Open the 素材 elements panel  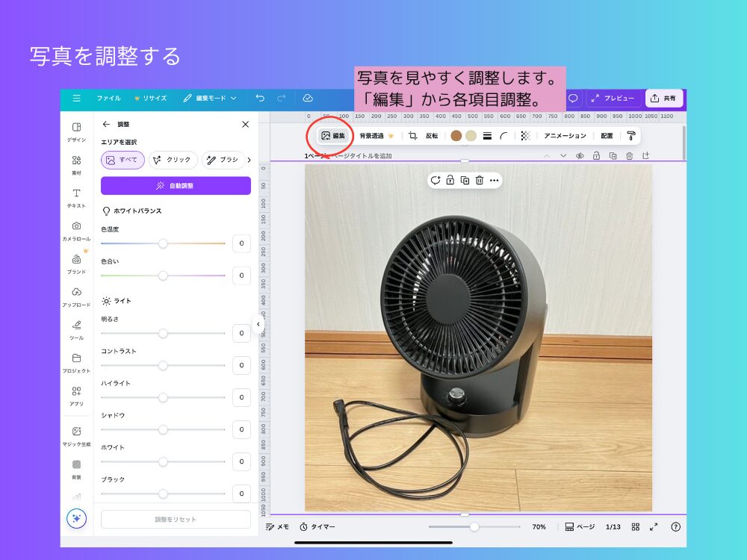click(76, 164)
